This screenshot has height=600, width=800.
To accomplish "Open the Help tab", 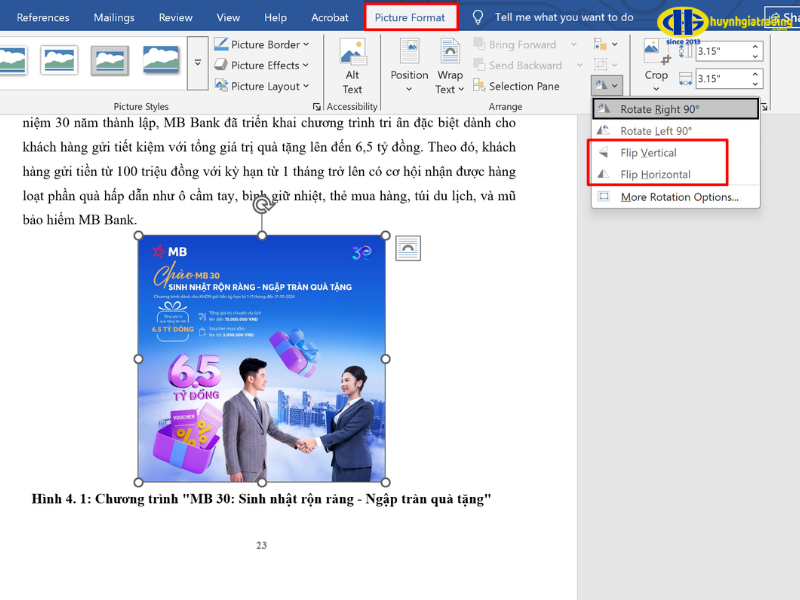I will pos(276,17).
